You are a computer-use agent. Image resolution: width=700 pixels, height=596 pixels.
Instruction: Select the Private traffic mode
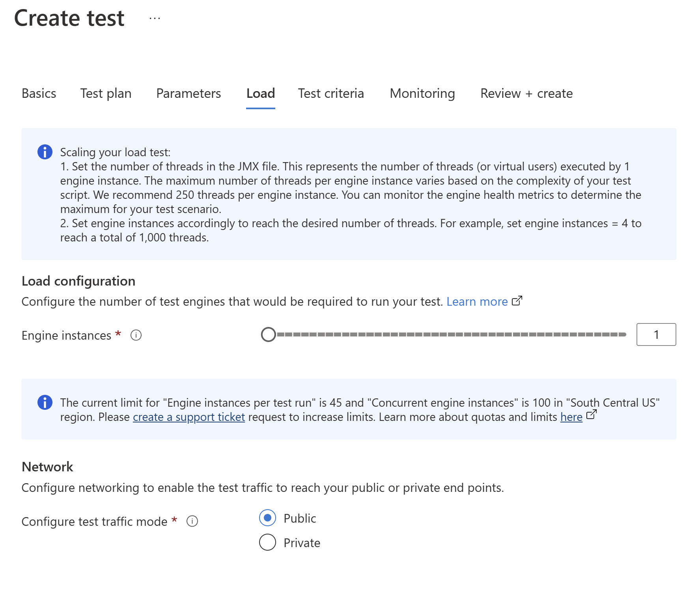pos(267,542)
